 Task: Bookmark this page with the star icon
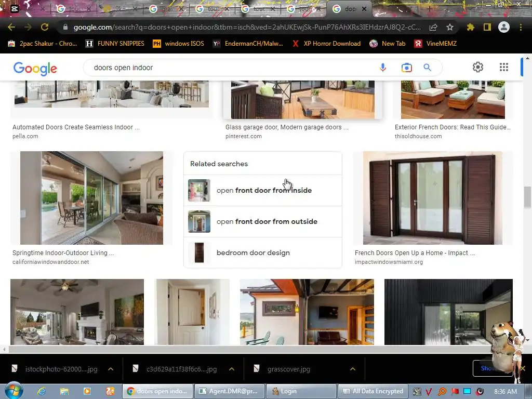pyautogui.click(x=450, y=27)
